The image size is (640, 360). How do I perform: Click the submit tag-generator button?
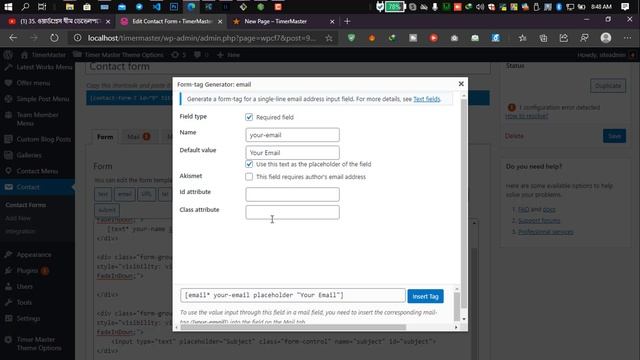107,210
